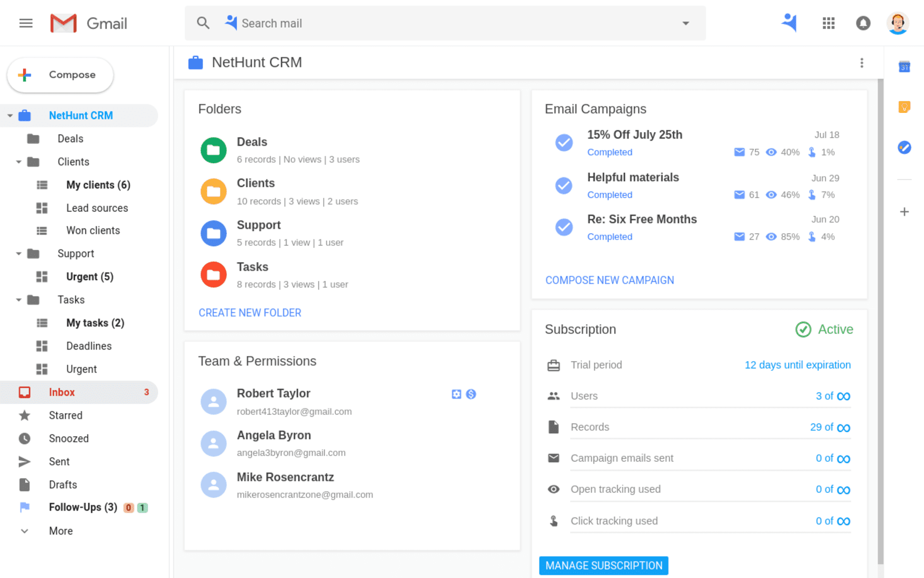Click the Starred star icon

point(25,415)
